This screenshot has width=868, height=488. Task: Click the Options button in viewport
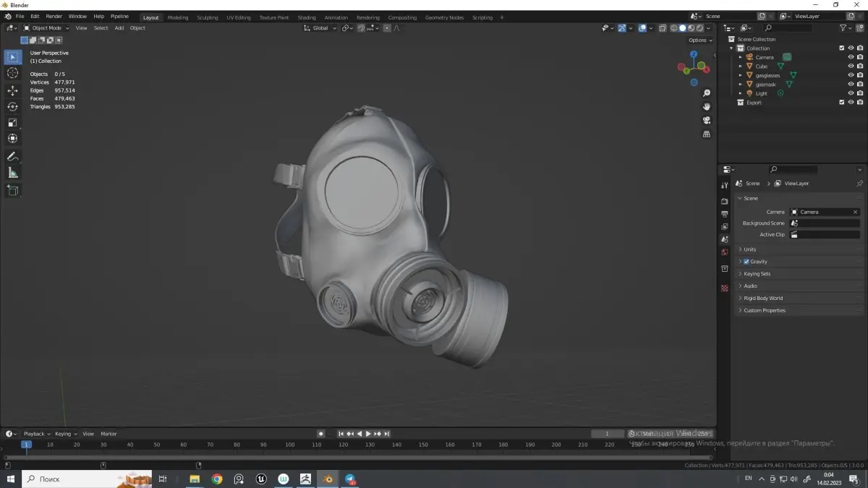[x=699, y=40]
